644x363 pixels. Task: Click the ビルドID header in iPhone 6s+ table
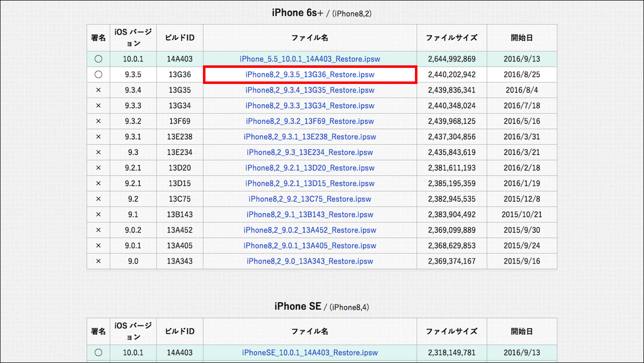tap(180, 38)
